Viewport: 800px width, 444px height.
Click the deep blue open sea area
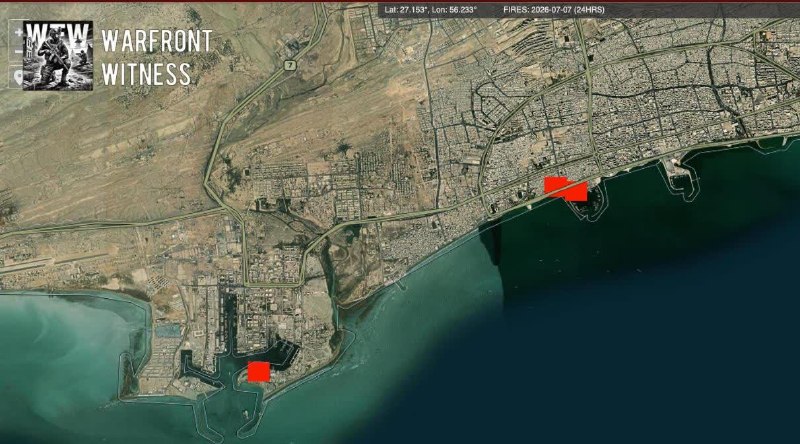click(x=638, y=332)
